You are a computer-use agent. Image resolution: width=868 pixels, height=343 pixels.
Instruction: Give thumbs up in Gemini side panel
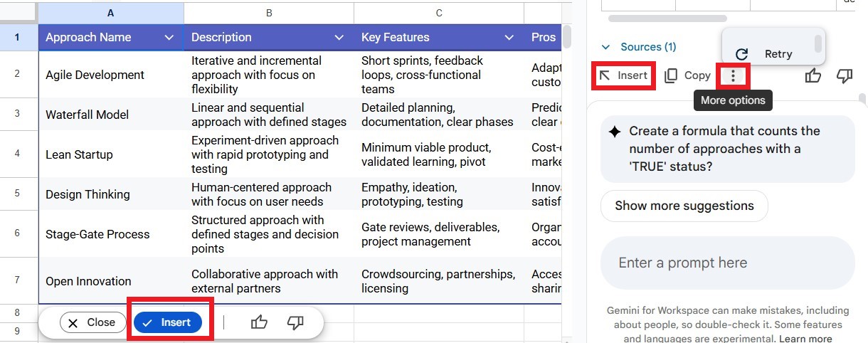click(813, 75)
